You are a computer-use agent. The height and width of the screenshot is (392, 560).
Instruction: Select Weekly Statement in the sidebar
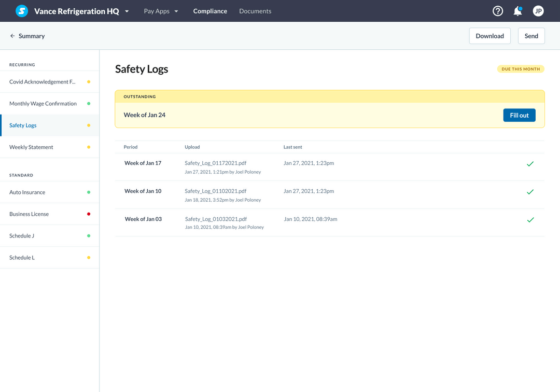(x=31, y=147)
